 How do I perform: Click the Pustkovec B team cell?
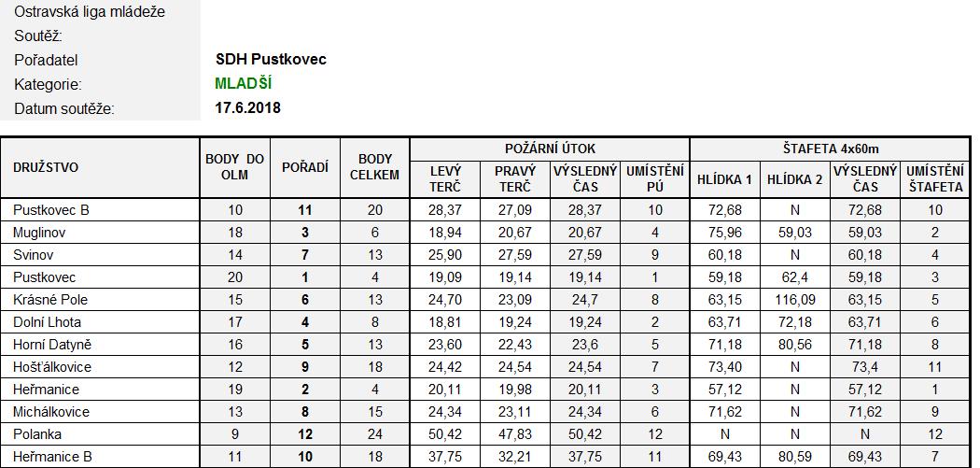pyautogui.click(x=100, y=210)
